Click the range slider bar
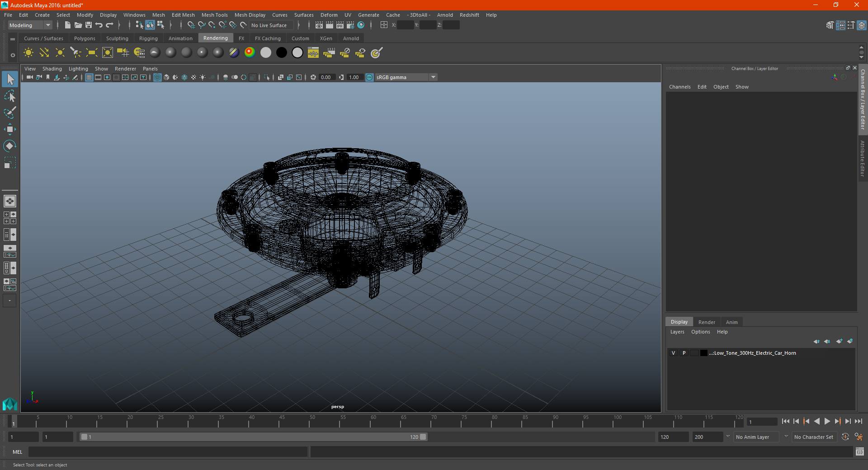The image size is (868, 470). [253, 437]
